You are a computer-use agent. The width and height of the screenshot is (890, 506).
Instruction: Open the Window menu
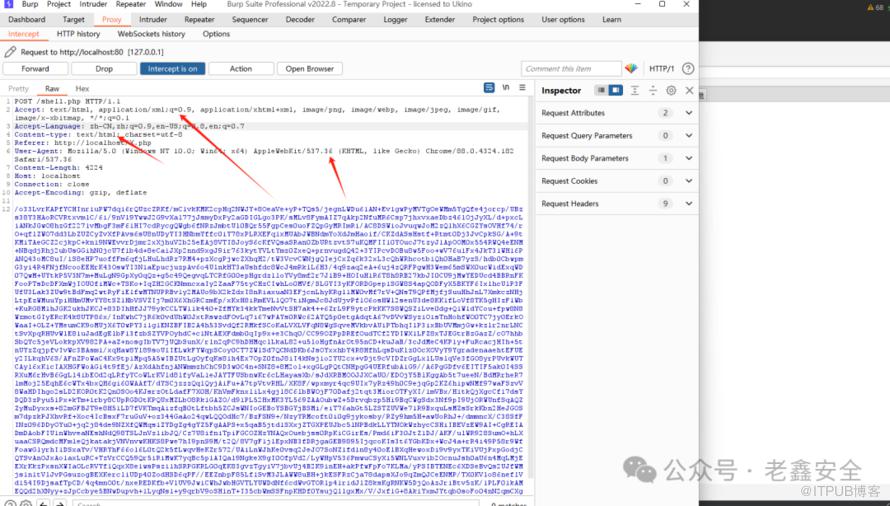pyautogui.click(x=169, y=4)
